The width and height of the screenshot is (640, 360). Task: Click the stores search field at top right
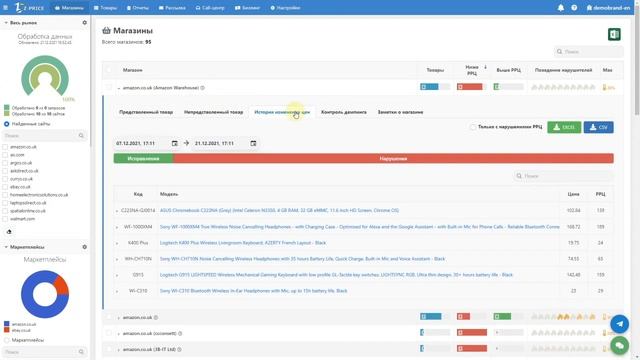click(589, 52)
